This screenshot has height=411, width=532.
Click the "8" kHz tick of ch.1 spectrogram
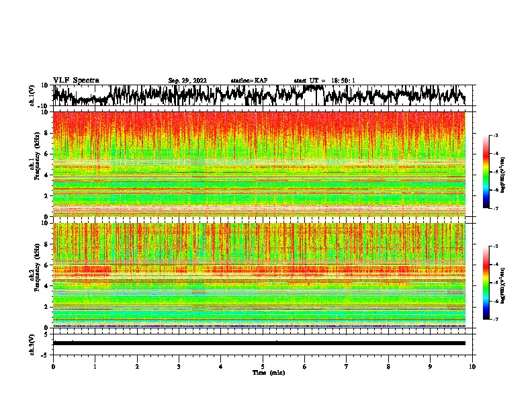tap(47, 133)
